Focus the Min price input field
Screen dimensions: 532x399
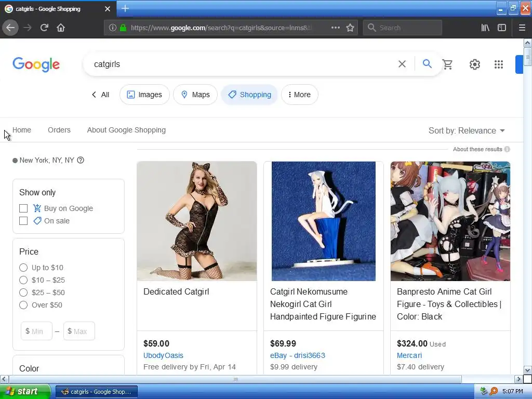coord(37,331)
